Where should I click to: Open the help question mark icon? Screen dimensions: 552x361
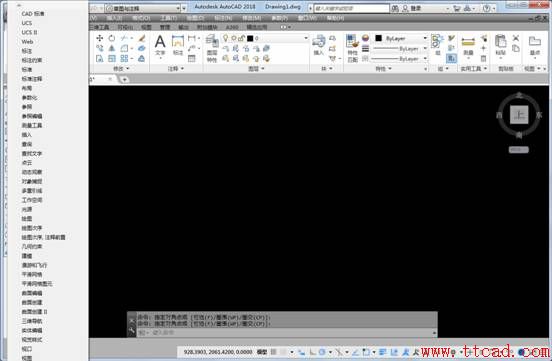pos(487,8)
